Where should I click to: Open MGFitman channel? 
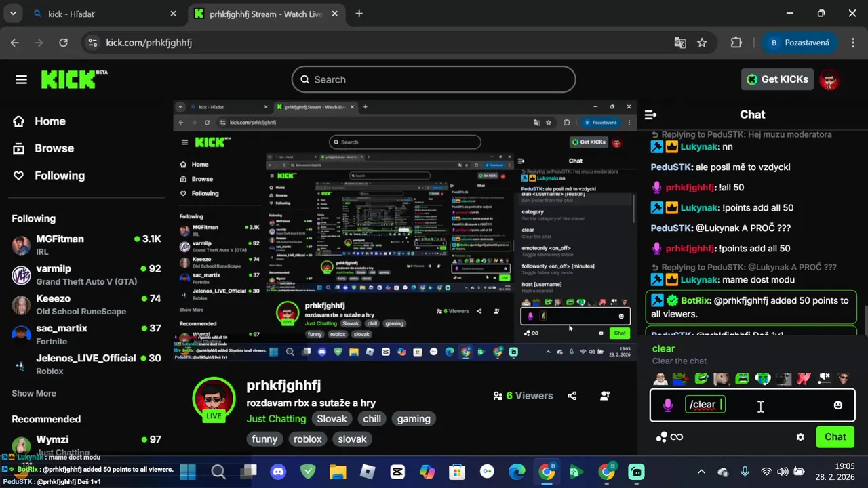coord(86,245)
